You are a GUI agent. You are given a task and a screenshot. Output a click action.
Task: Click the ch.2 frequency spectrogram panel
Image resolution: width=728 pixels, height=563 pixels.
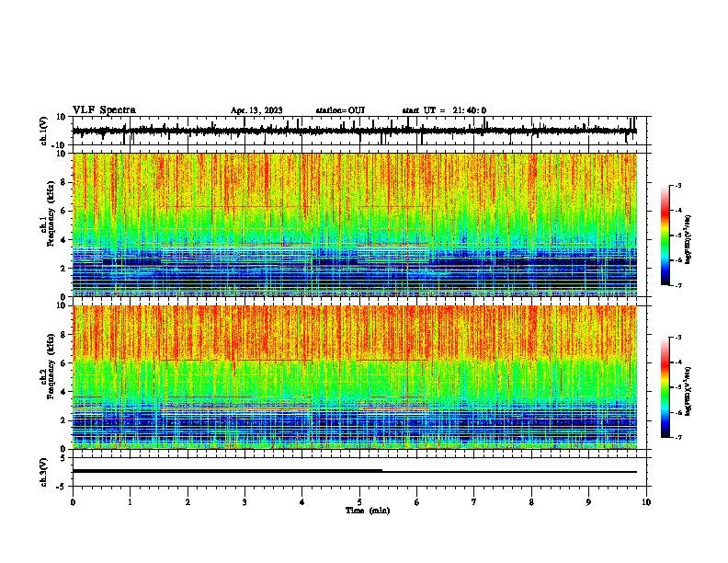355,377
